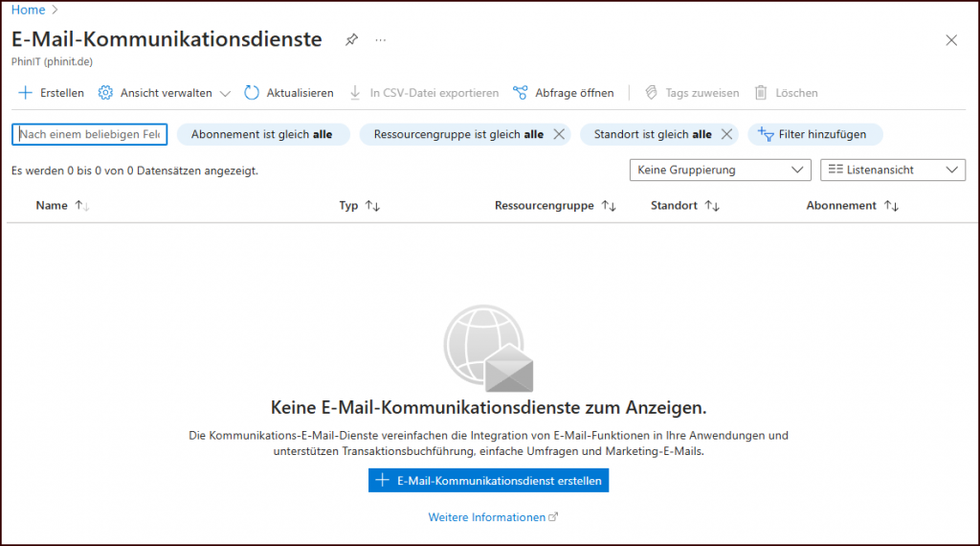Sort by the Standort column
This screenshot has height=546, width=980.
pos(685,206)
